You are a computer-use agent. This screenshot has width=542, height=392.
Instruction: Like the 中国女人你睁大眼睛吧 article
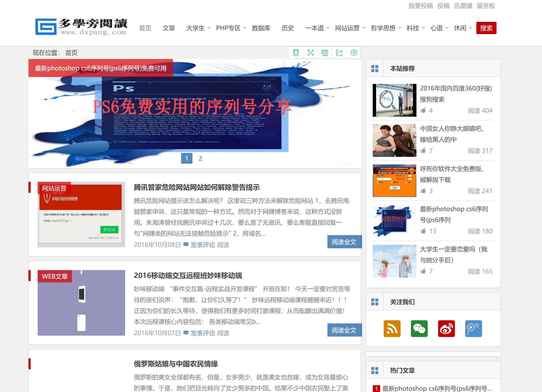(423, 150)
